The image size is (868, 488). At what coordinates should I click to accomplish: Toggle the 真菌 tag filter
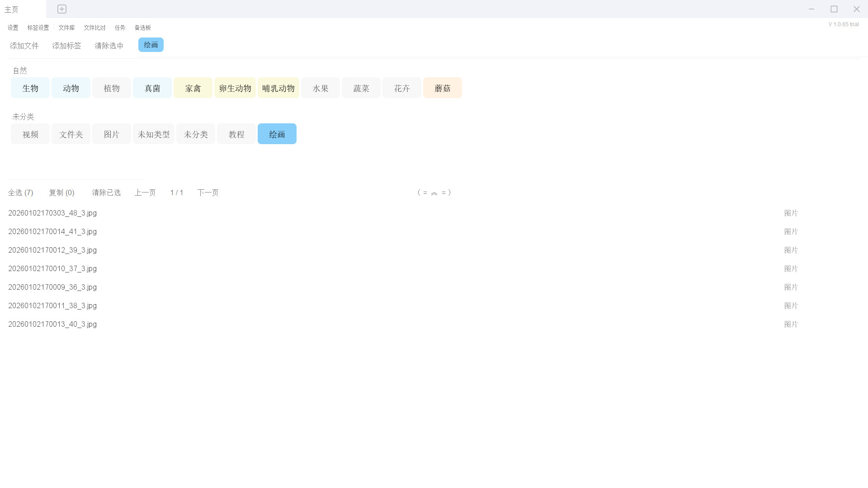(152, 88)
